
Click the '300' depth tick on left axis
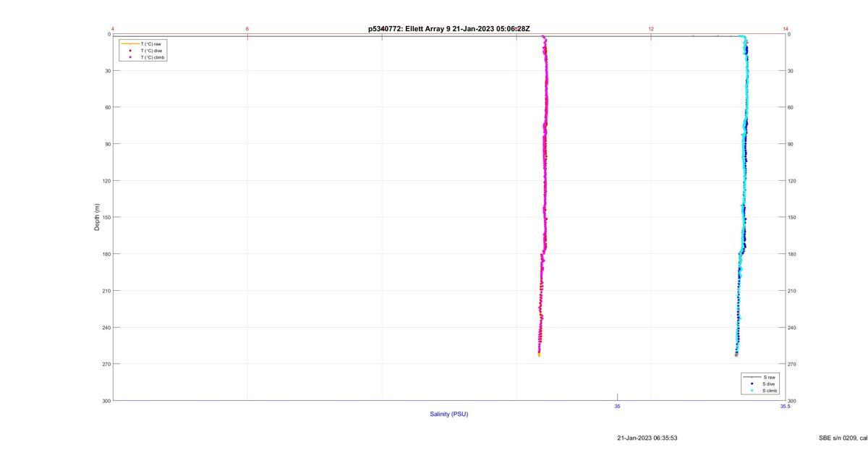[107, 401]
